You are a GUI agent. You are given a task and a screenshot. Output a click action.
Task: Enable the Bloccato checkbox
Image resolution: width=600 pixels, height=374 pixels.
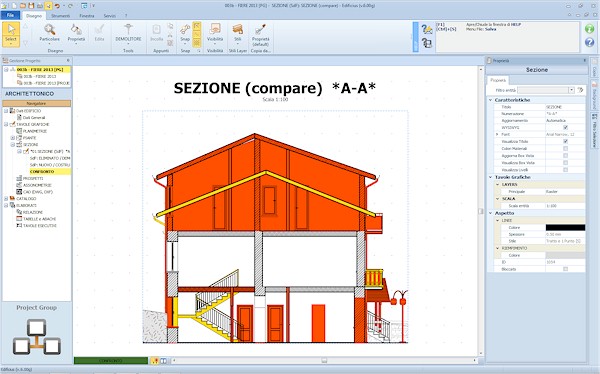(x=566, y=269)
